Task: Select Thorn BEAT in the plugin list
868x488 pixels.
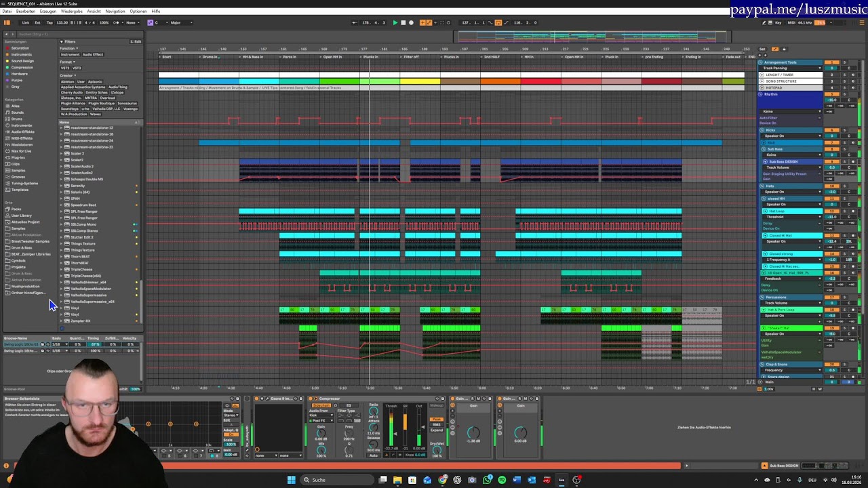Action: coord(80,257)
